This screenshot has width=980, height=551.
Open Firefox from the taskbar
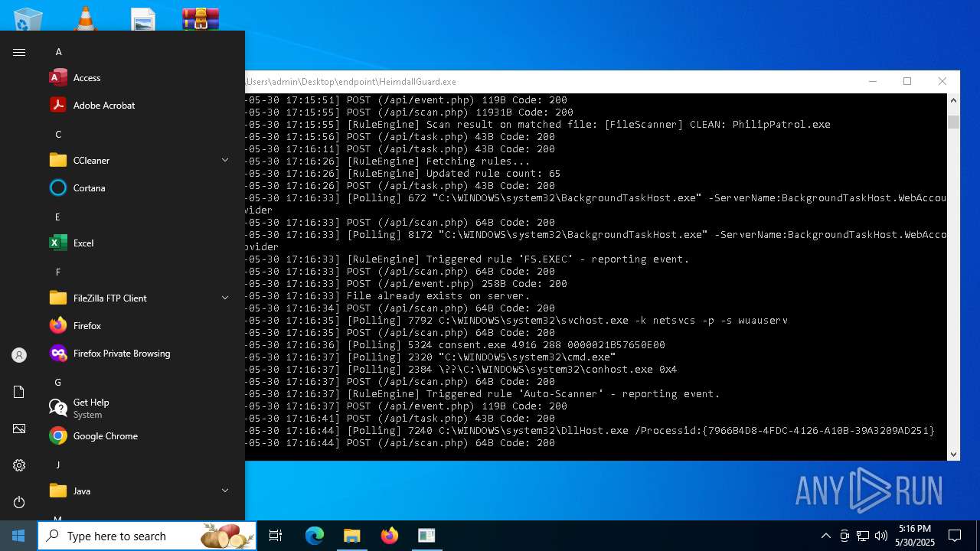tap(389, 536)
